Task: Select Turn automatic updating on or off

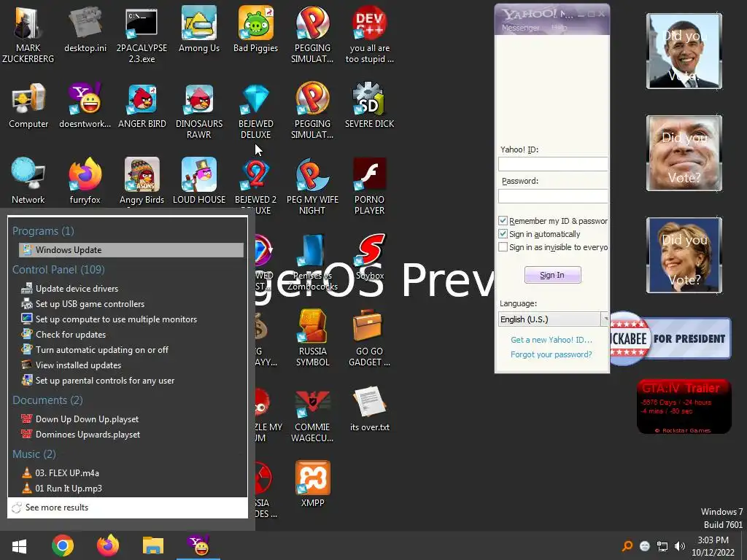Action: [x=102, y=349]
